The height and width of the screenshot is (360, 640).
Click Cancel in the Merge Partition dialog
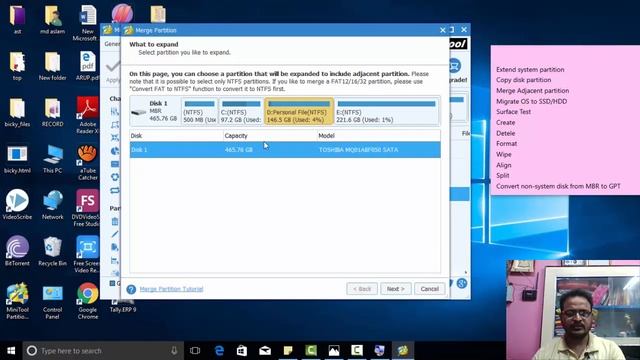[x=429, y=289]
